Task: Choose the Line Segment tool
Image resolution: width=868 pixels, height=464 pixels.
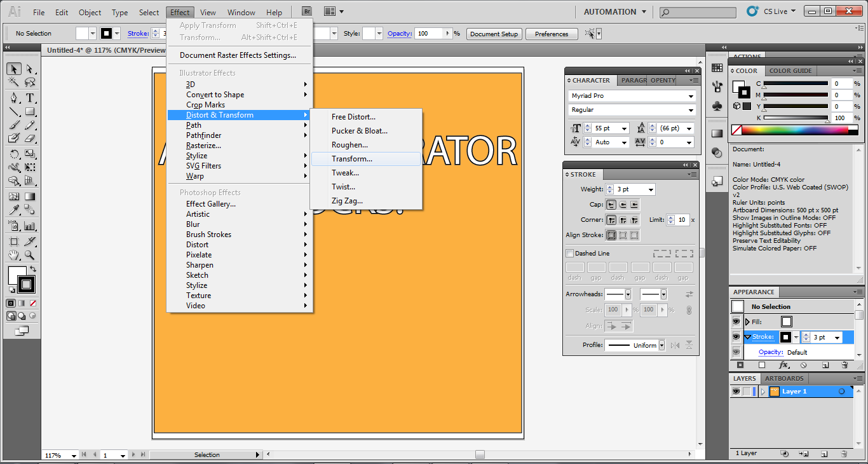Action: (14, 112)
